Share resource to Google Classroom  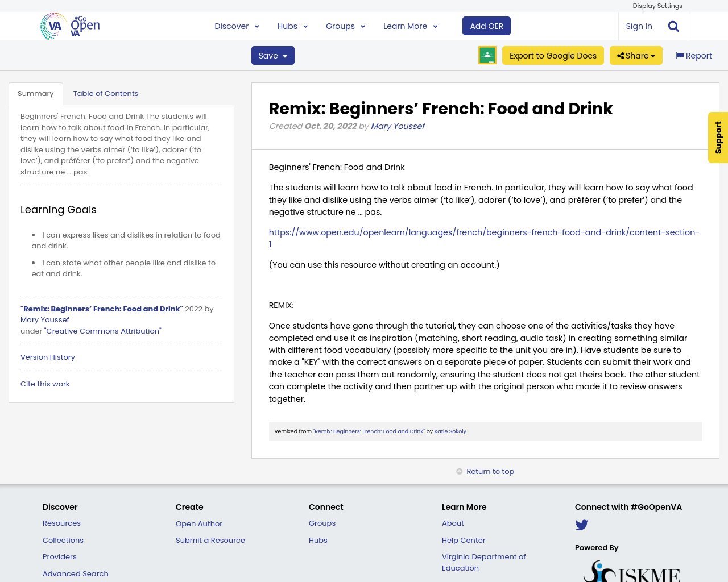[487, 55]
